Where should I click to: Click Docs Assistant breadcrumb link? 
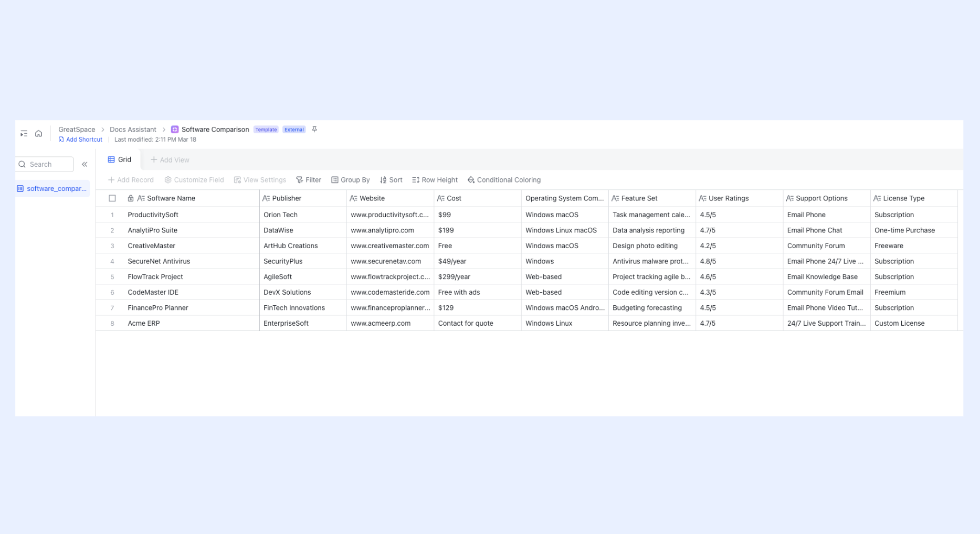[x=133, y=130]
